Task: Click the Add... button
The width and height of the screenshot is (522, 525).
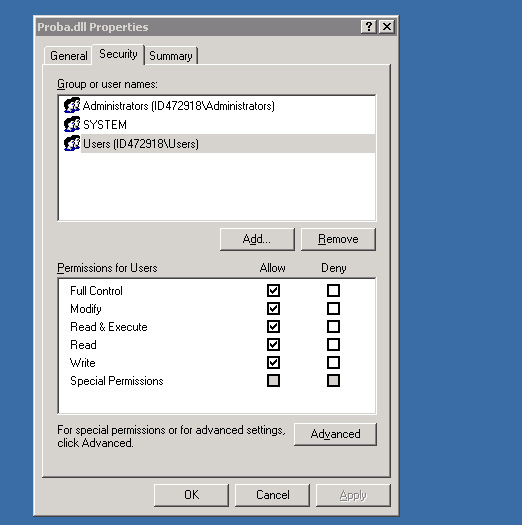Action: click(257, 239)
